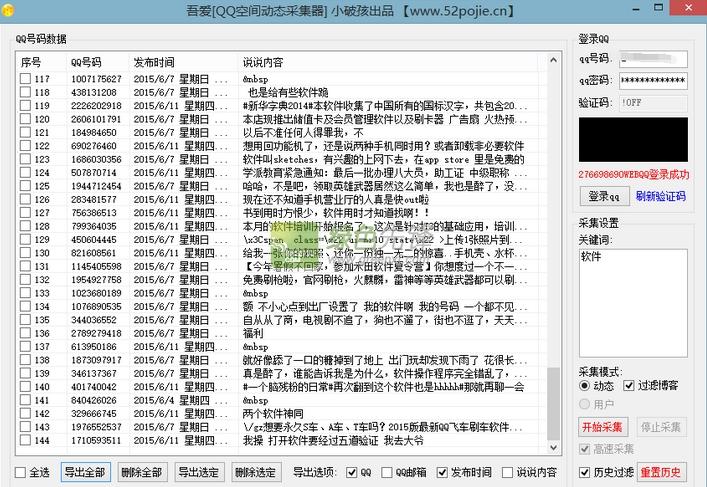
Task: Select QQ number 344036552
Action: [x=94, y=320]
